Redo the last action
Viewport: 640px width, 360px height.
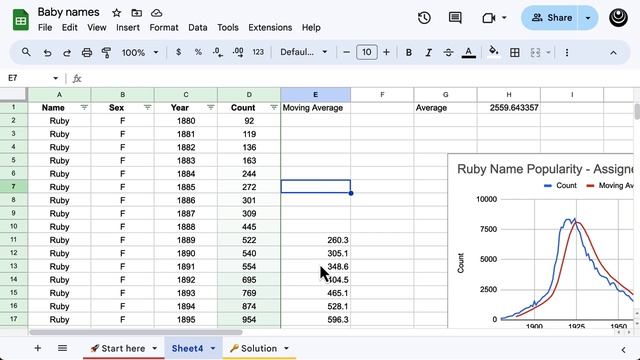pos(67,53)
